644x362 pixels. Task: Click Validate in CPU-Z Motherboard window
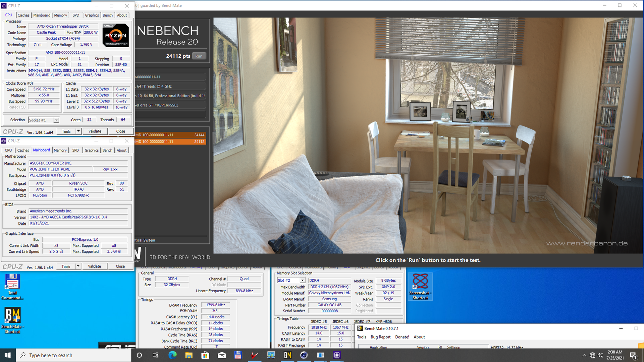95,266
